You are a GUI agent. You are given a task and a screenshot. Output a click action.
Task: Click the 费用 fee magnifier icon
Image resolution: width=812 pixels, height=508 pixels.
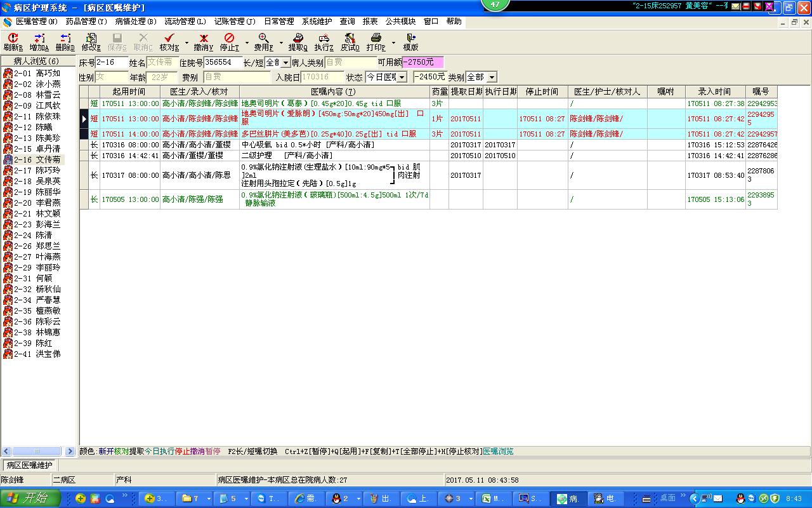263,38
